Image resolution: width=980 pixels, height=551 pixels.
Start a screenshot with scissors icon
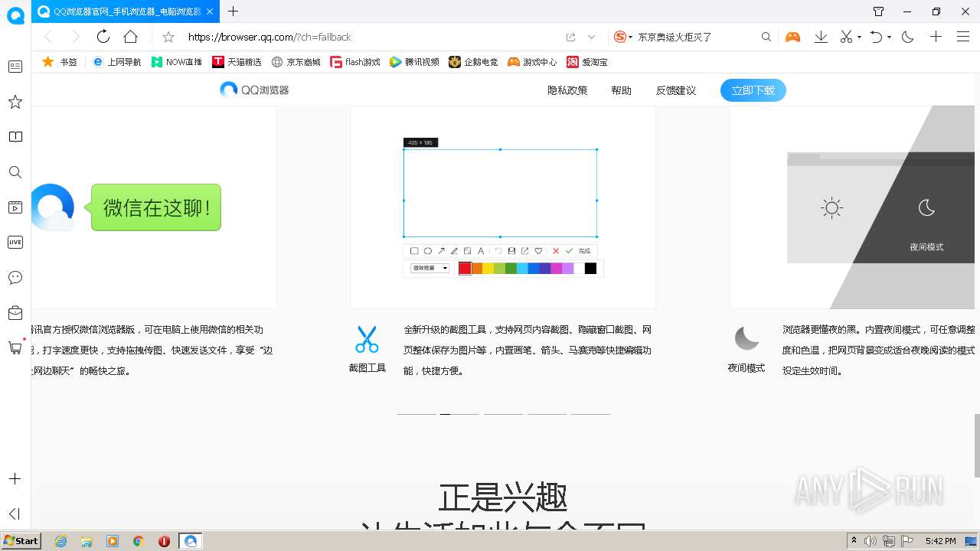click(x=846, y=37)
